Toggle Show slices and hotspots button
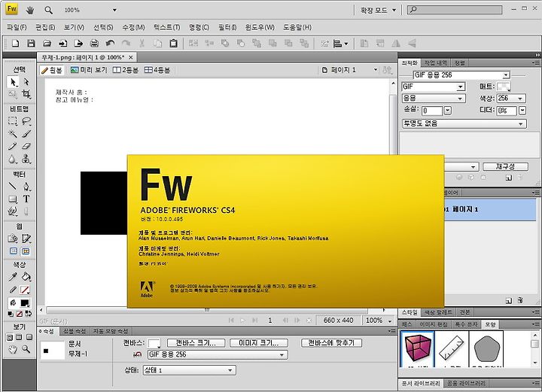542x392 pixels. tap(26, 251)
